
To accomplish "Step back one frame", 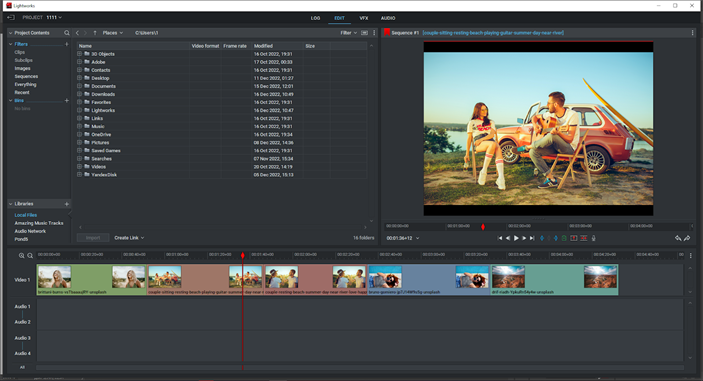I will tap(508, 238).
